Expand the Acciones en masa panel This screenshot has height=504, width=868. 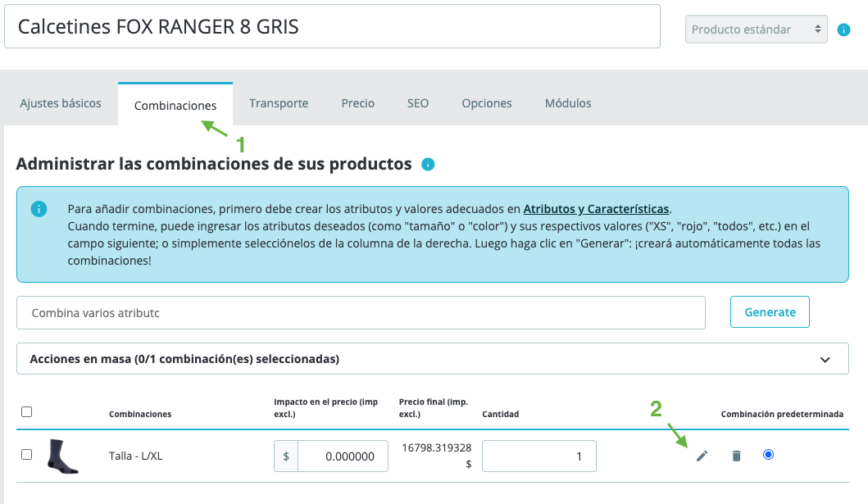pos(432,359)
